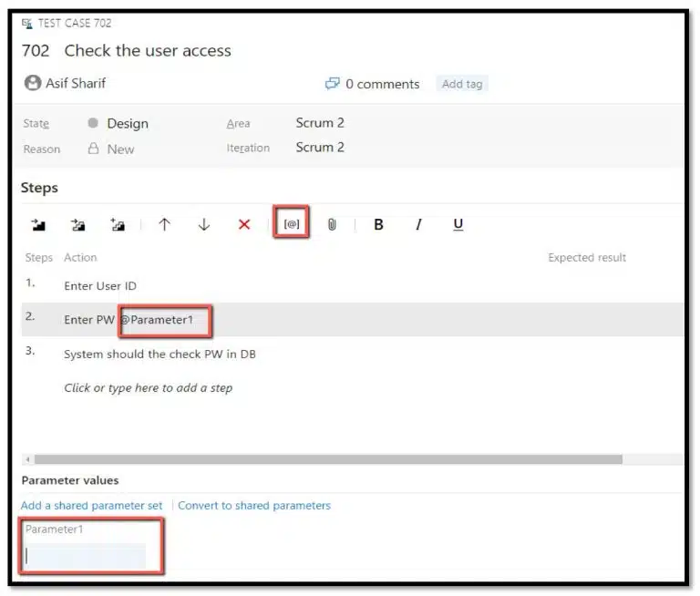Click the insert step icon
This screenshot has width=700, height=596.
click(38, 225)
